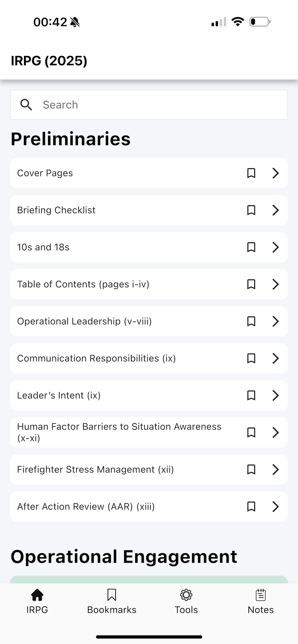Expand Table of Contents chevron arrow

pos(275,284)
